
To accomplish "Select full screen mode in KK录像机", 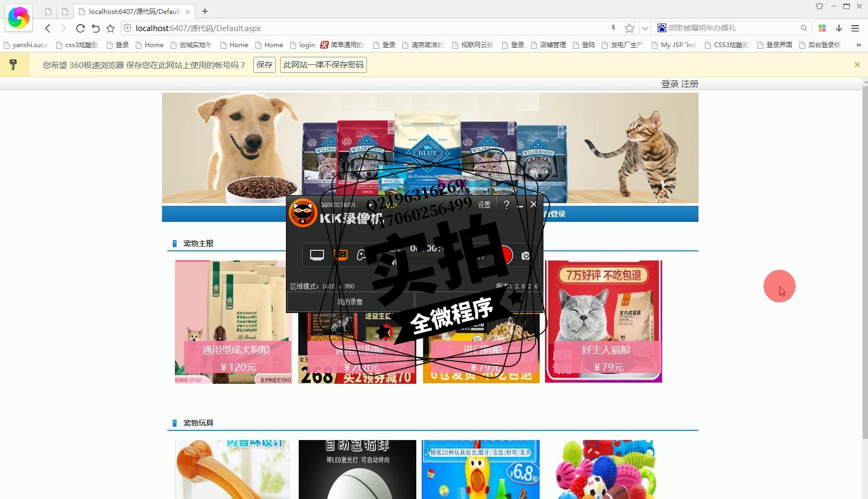I will tap(317, 255).
